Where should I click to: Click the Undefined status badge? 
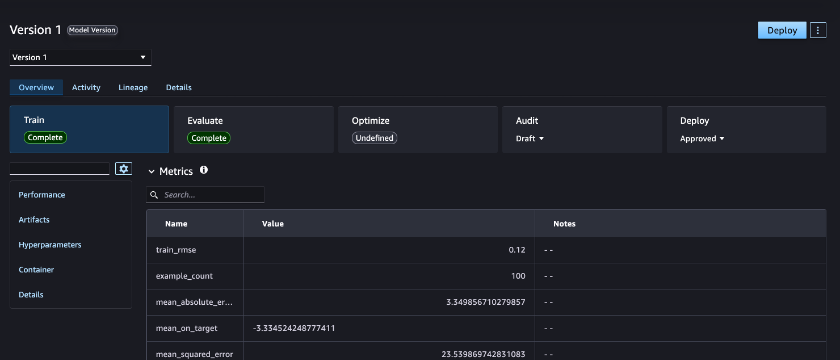click(374, 138)
